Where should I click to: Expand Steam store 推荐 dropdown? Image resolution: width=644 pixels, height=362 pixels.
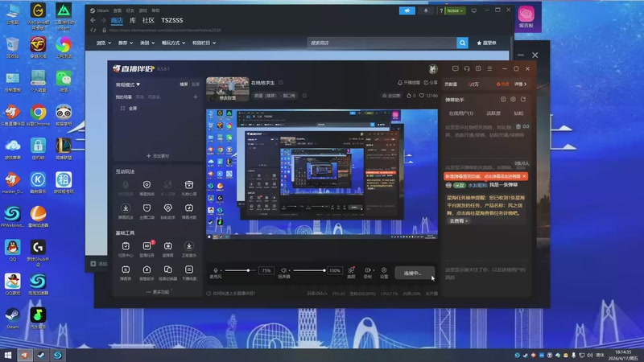126,43
